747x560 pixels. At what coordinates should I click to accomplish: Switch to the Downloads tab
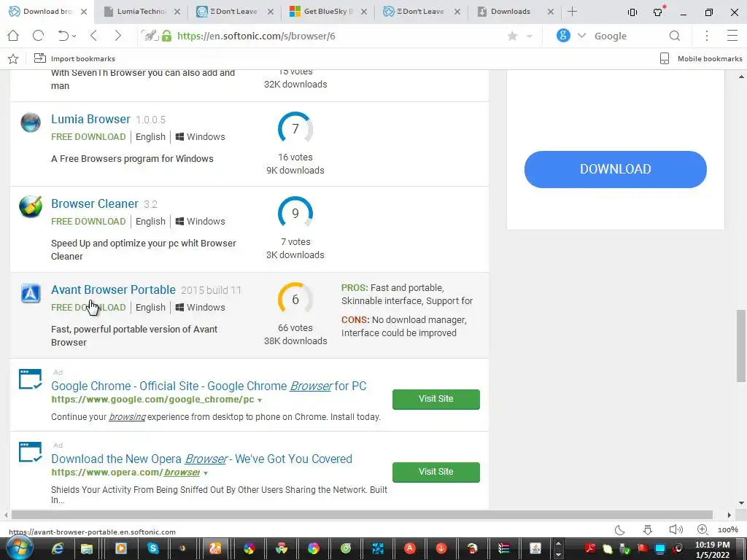tap(510, 12)
